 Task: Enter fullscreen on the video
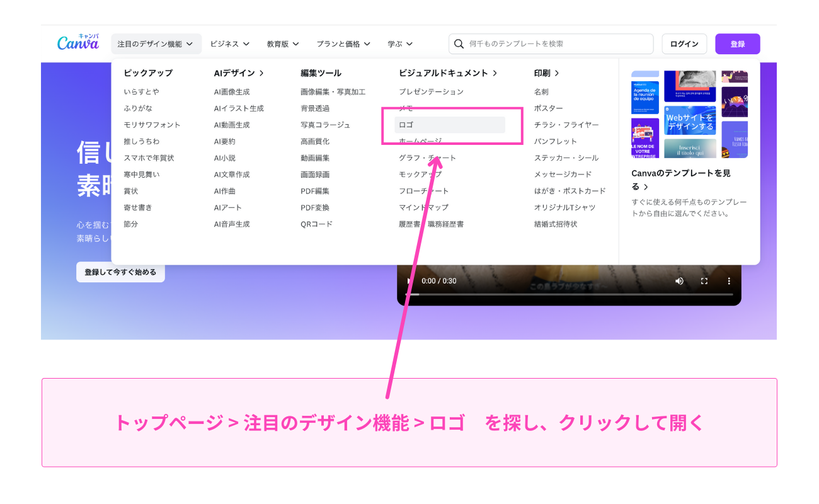(704, 281)
